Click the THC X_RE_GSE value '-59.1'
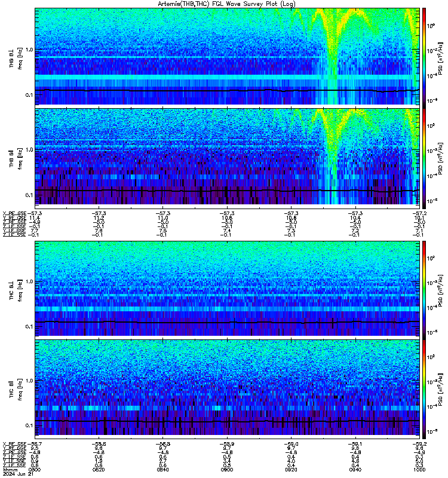This screenshot has height=478, width=448. pos(355,444)
